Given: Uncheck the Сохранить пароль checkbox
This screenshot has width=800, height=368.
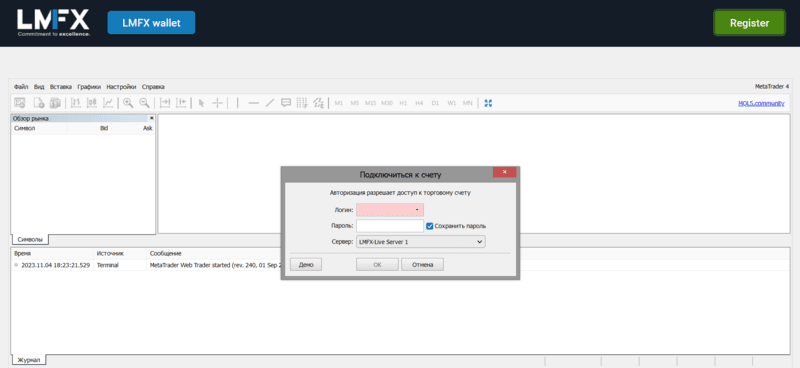Looking at the screenshot, I should (430, 226).
